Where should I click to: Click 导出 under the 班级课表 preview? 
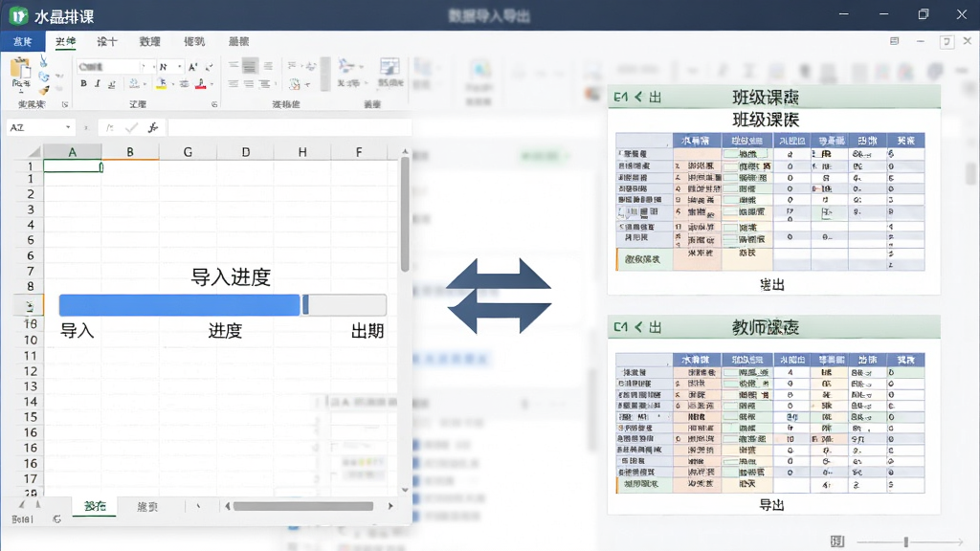pyautogui.click(x=772, y=285)
